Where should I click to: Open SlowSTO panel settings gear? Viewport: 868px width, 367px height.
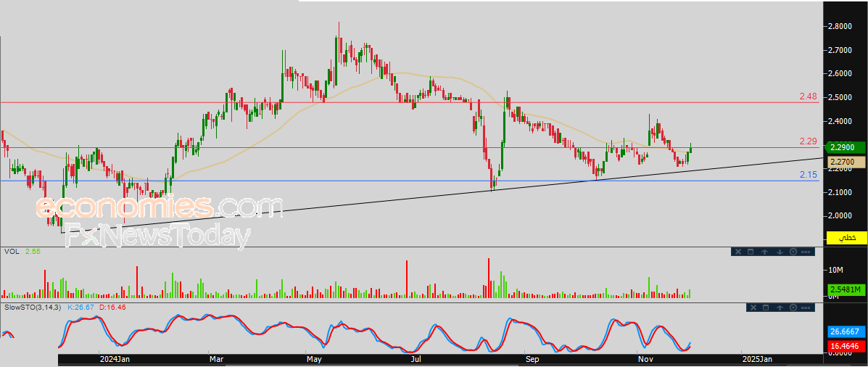[x=793, y=308]
